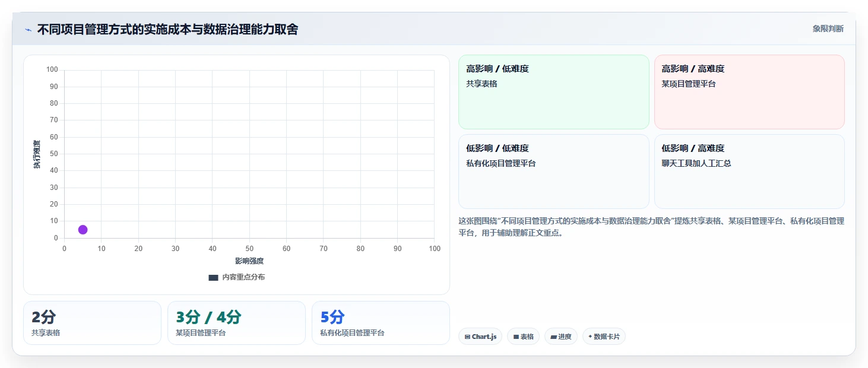Select the 5分 私有化项目管理平台 score card
Image resolution: width=868 pixels, height=368 pixels.
click(381, 323)
